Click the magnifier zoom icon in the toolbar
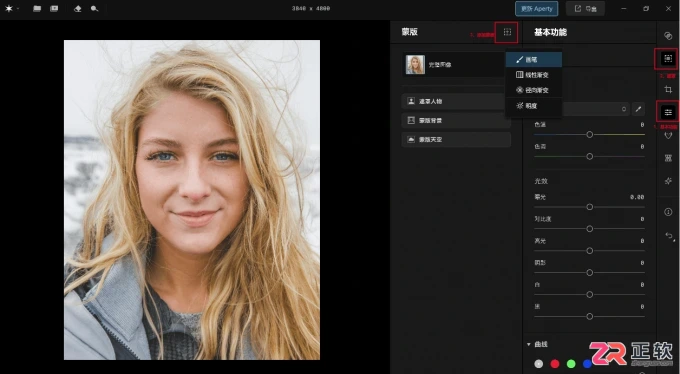680x374 pixels. (x=94, y=9)
